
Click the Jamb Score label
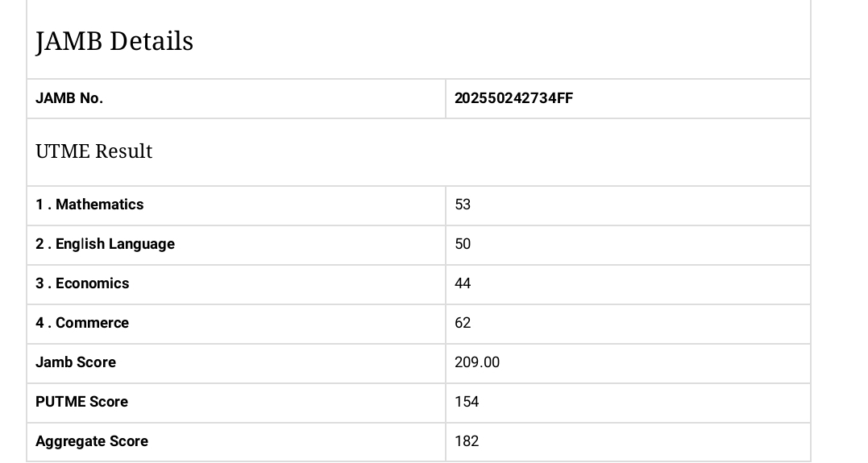click(76, 362)
